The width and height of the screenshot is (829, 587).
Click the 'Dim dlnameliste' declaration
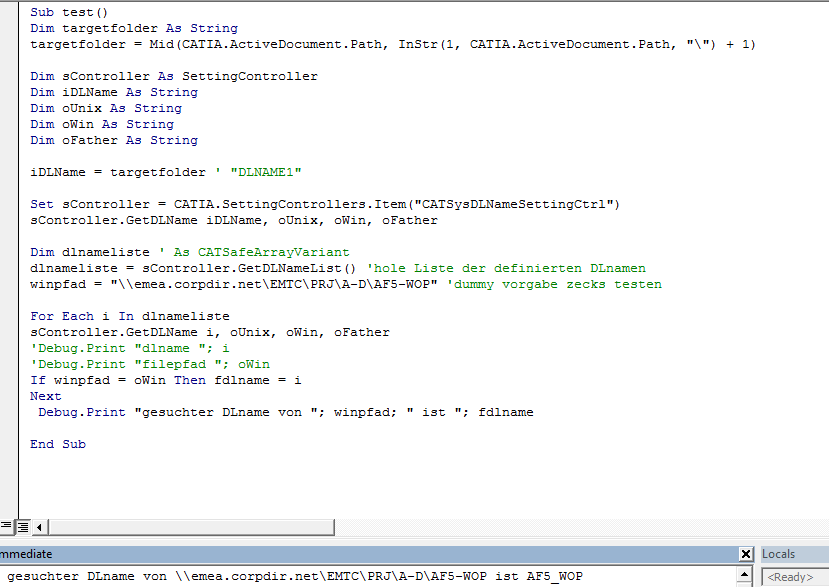90,252
